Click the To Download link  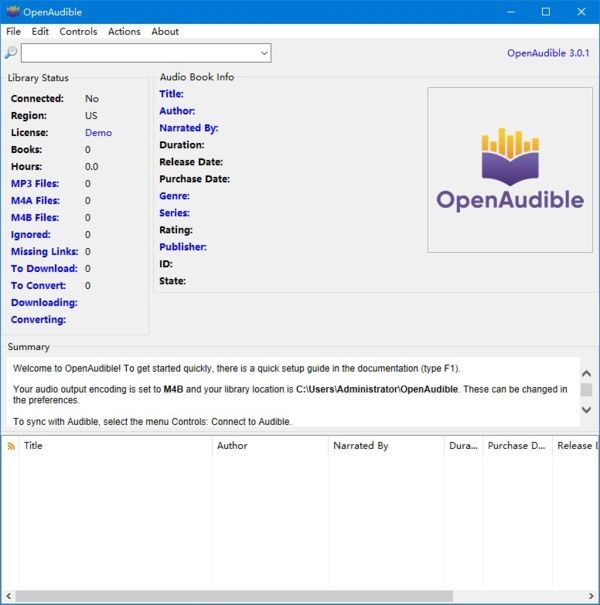[44, 268]
